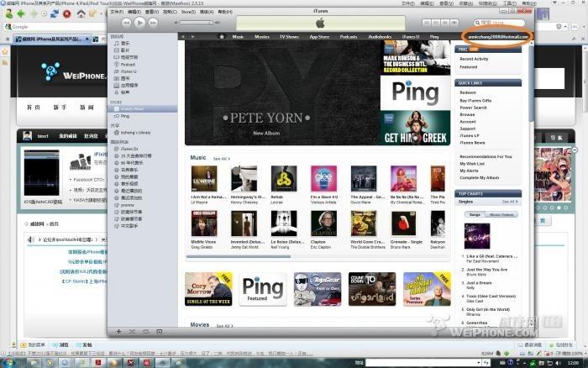Image resolution: width=588 pixels, height=368 pixels.
Task: Select the Songs toggle in Top Charts
Action: click(x=475, y=214)
